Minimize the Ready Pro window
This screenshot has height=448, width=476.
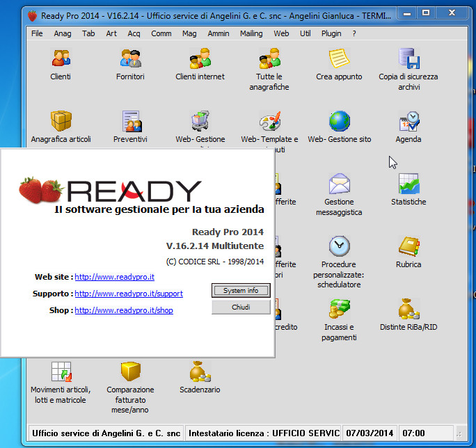407,13
